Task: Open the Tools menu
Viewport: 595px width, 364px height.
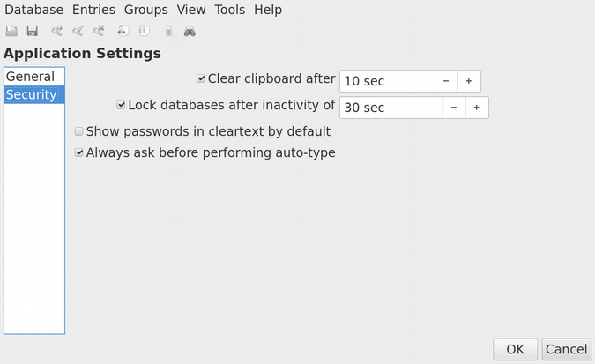Action: click(x=229, y=10)
